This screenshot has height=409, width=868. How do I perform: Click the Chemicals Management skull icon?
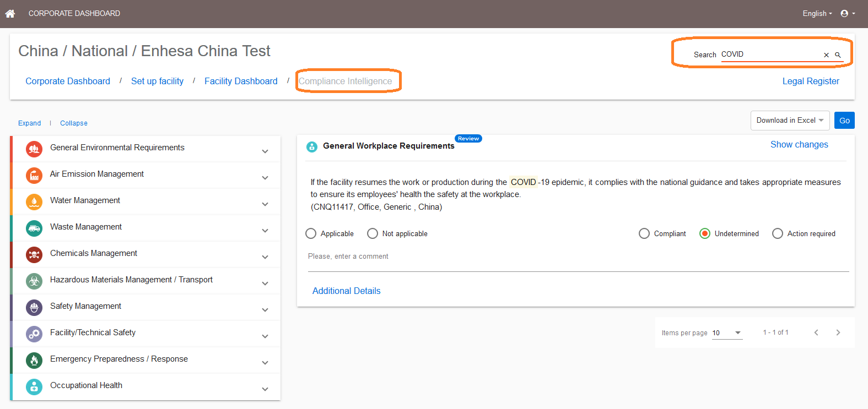[x=34, y=254]
